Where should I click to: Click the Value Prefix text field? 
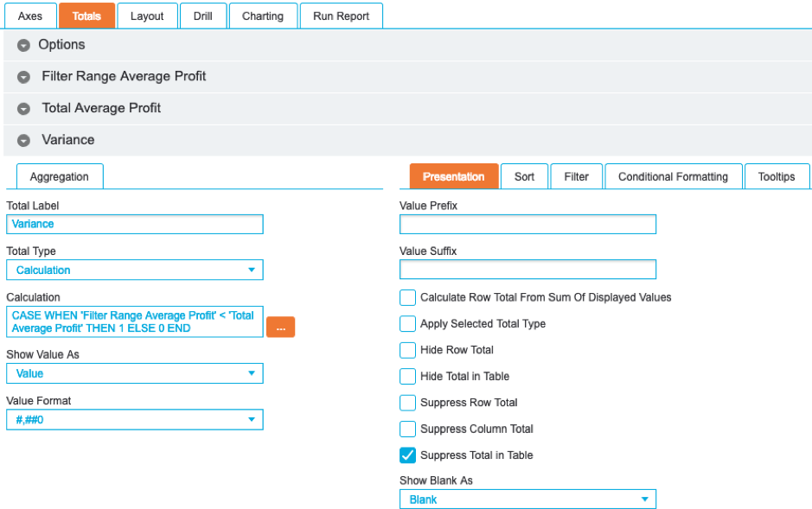pos(527,225)
